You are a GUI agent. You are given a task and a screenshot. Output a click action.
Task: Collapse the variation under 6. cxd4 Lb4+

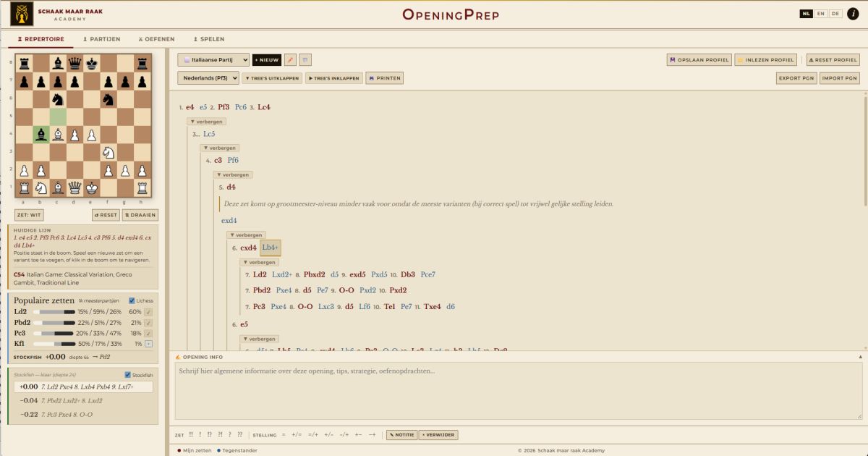click(x=259, y=262)
